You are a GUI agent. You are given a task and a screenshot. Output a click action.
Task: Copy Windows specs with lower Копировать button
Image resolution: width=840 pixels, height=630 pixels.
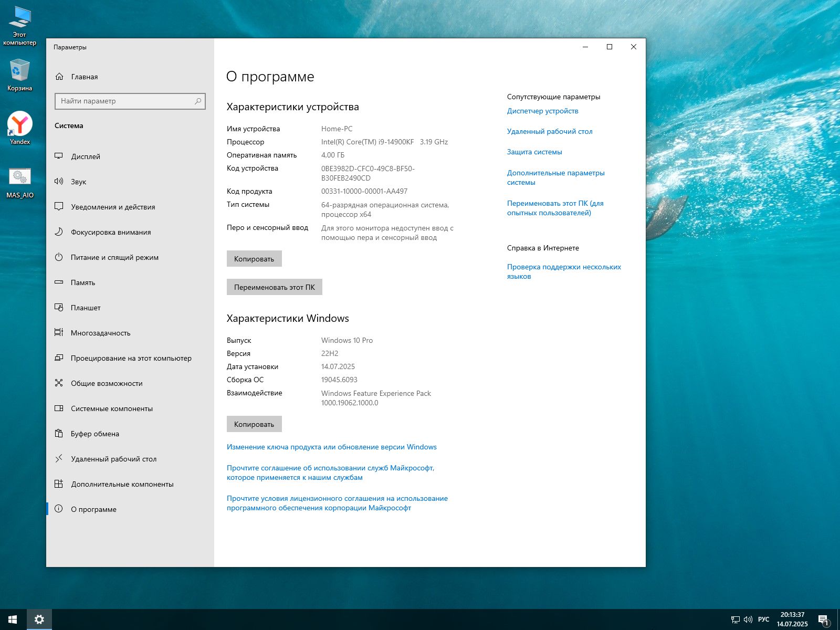254,424
